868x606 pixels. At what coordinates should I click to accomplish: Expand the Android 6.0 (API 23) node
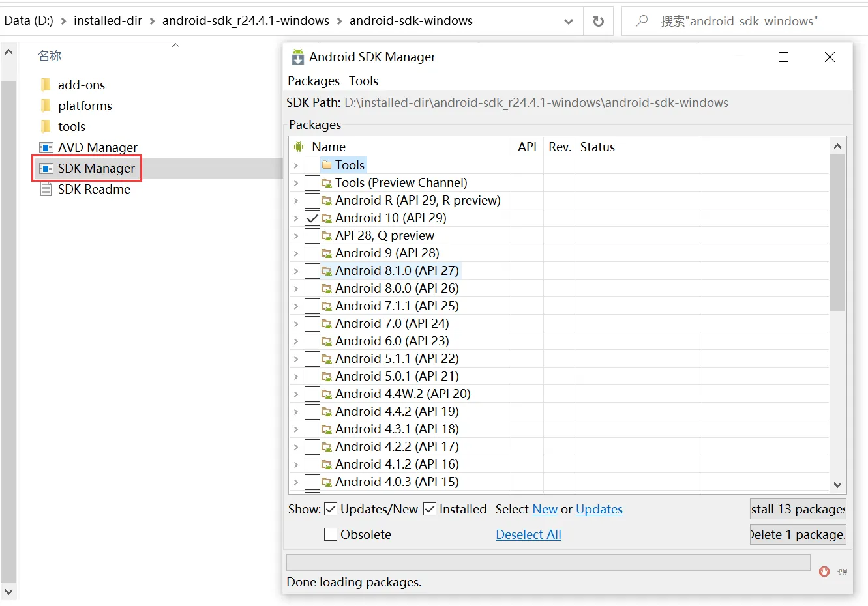pos(296,341)
